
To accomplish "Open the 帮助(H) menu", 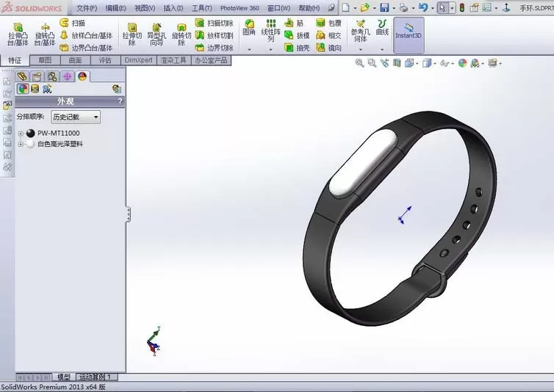I will pos(309,8).
